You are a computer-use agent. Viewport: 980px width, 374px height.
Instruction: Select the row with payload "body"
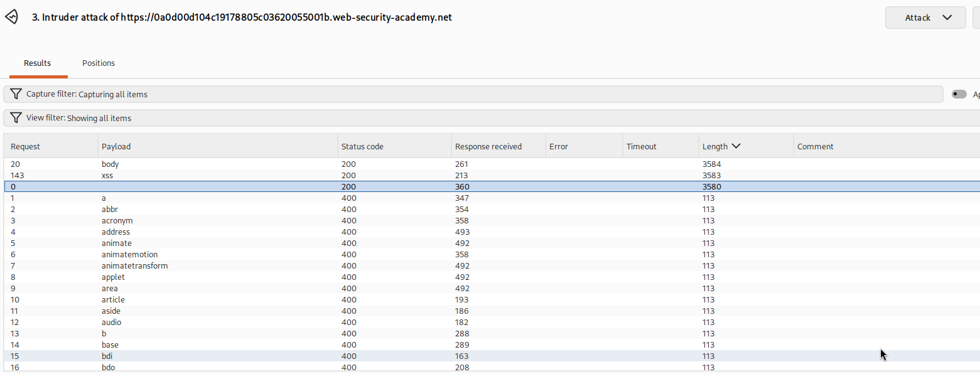point(492,164)
